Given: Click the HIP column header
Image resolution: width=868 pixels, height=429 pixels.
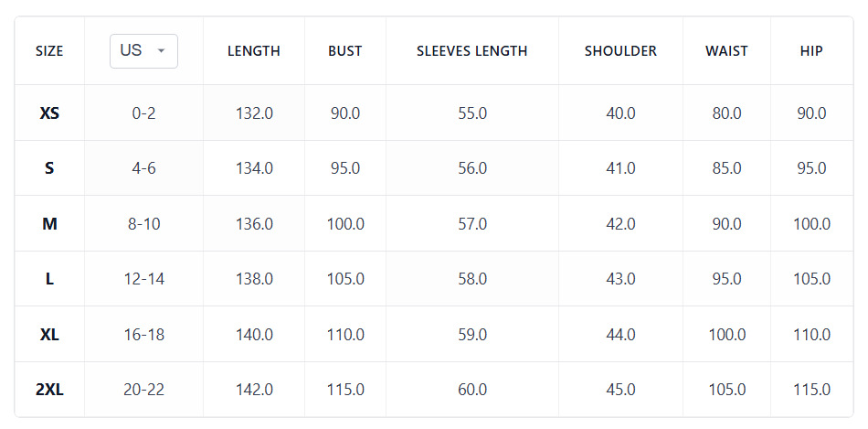Looking at the screenshot, I should coord(811,51).
